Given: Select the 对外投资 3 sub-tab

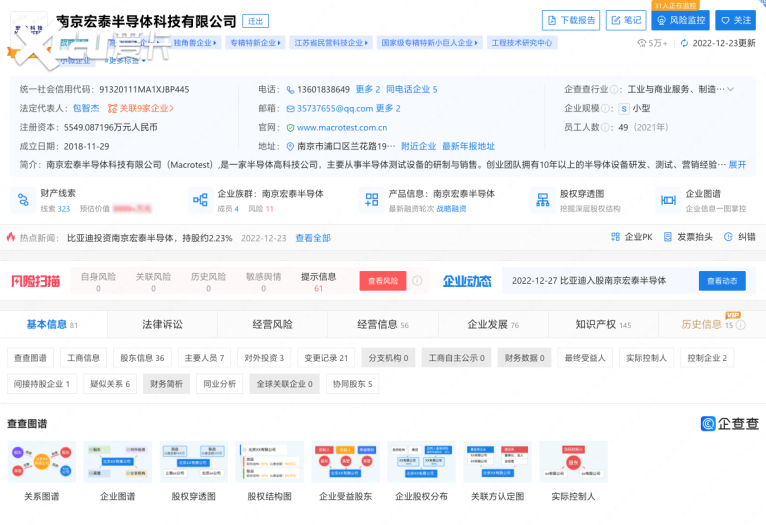Looking at the screenshot, I should 264,358.
